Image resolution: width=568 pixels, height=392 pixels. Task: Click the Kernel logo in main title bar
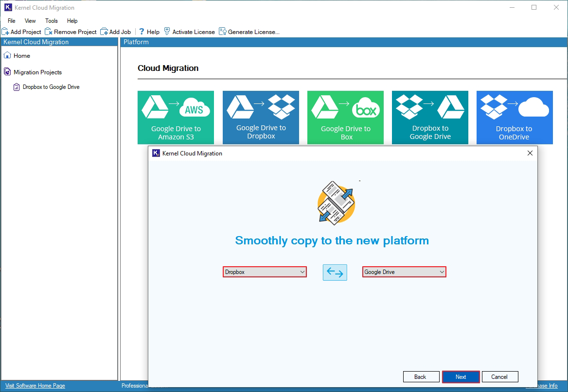(x=8, y=7)
